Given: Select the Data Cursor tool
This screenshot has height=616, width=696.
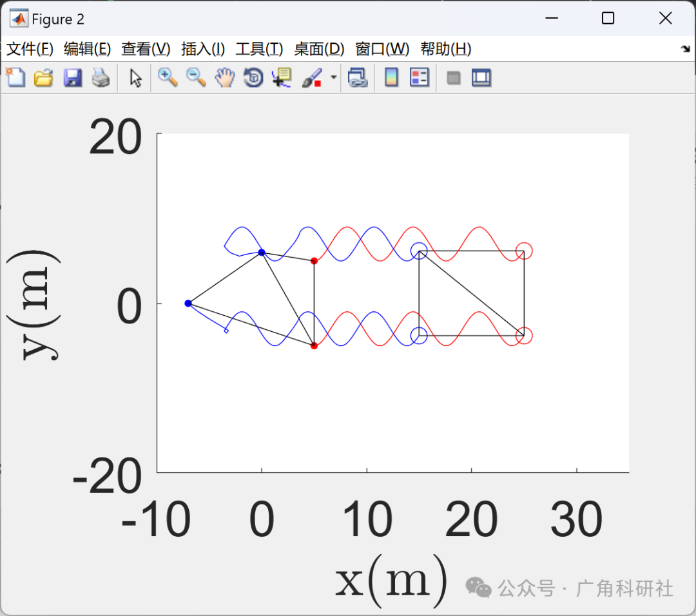Looking at the screenshot, I should tap(282, 78).
